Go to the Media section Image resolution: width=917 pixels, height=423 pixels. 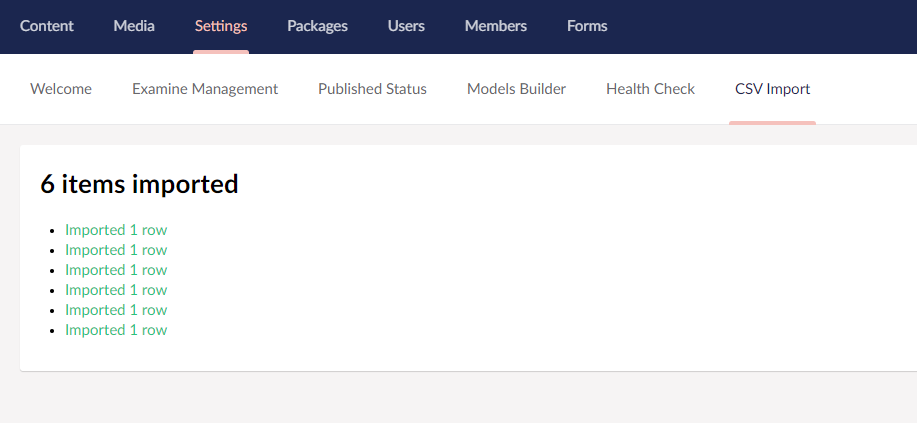click(134, 26)
